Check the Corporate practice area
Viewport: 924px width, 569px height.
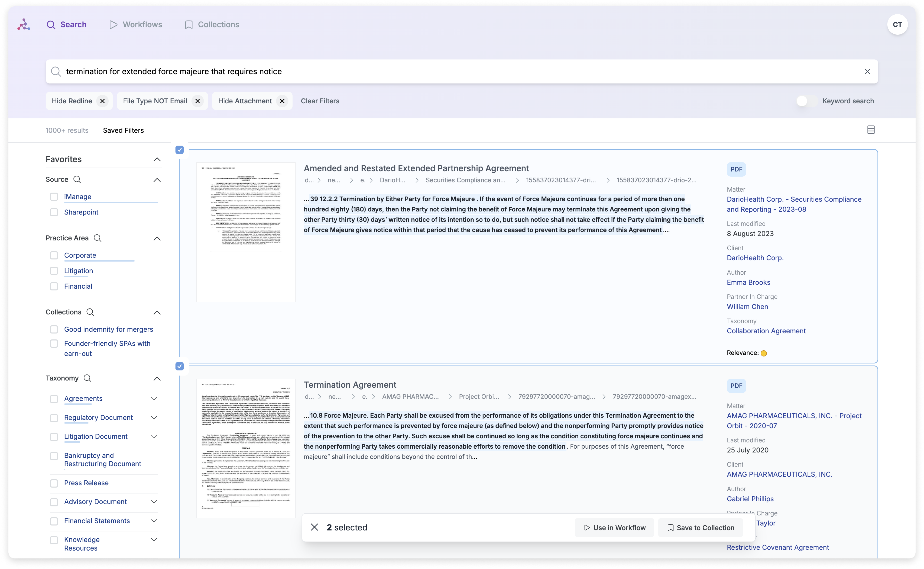[x=54, y=255]
